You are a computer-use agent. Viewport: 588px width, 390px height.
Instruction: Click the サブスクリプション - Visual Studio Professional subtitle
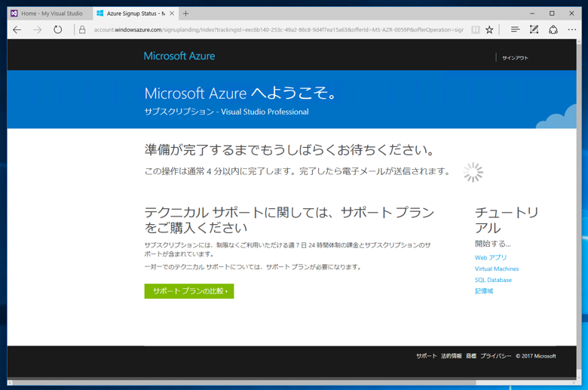click(226, 112)
